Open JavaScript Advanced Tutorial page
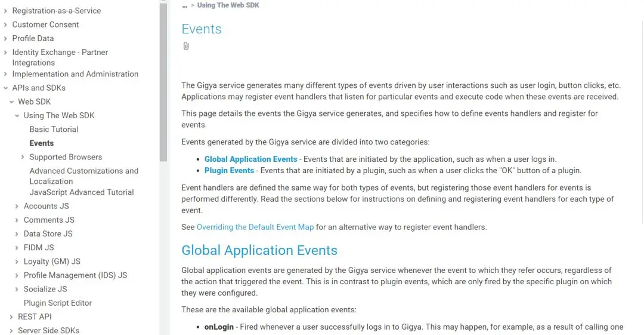Screen dimensions: 644x335 (x=82, y=192)
